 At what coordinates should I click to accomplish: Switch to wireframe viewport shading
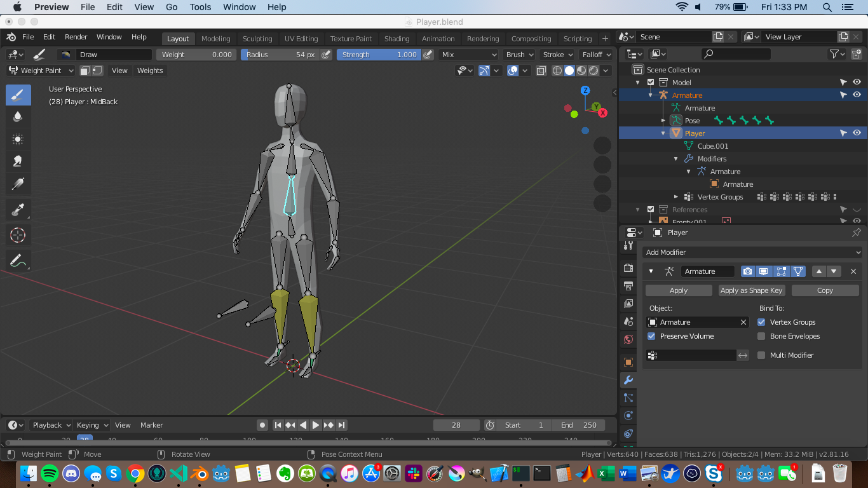click(x=557, y=71)
